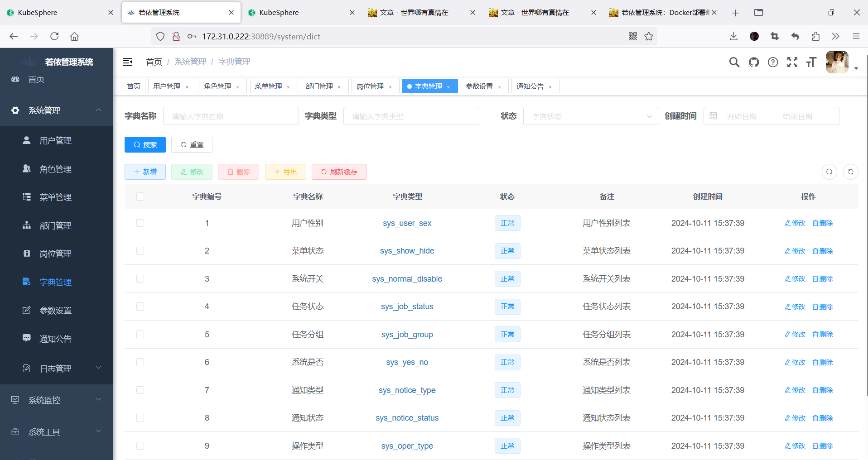Image resolution: width=868 pixels, height=460 pixels.
Task: Refresh the table with round refresh icon
Action: point(851,172)
